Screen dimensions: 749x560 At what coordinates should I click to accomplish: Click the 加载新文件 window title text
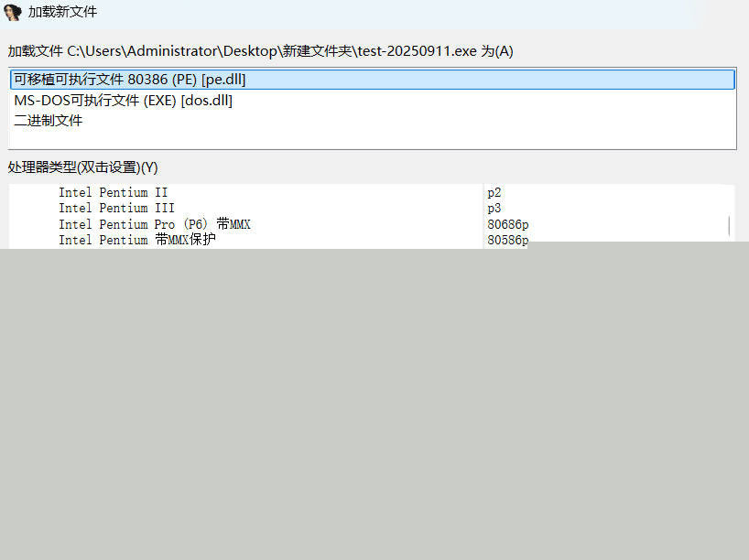pyautogui.click(x=62, y=13)
